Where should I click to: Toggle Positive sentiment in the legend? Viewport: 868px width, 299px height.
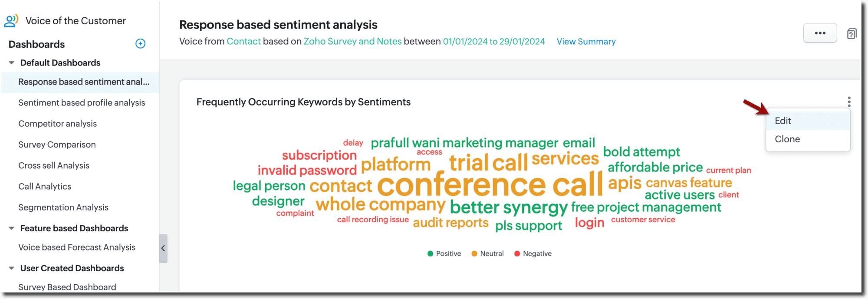coord(444,253)
